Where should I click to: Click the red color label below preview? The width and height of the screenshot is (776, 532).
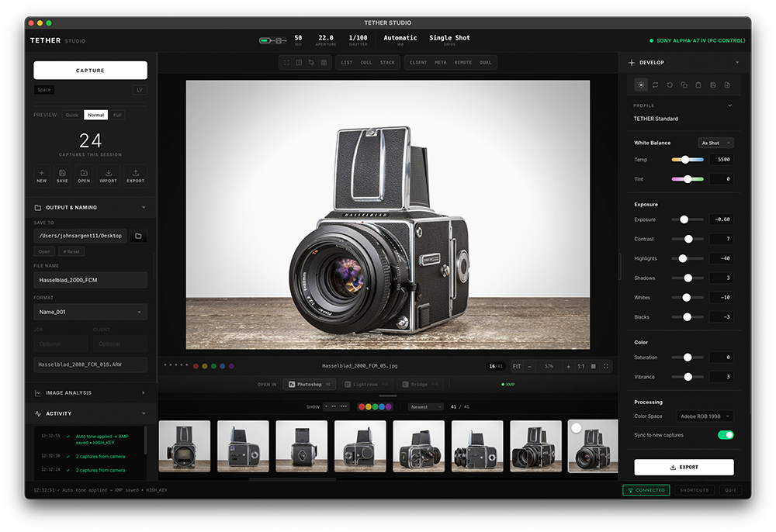196,366
